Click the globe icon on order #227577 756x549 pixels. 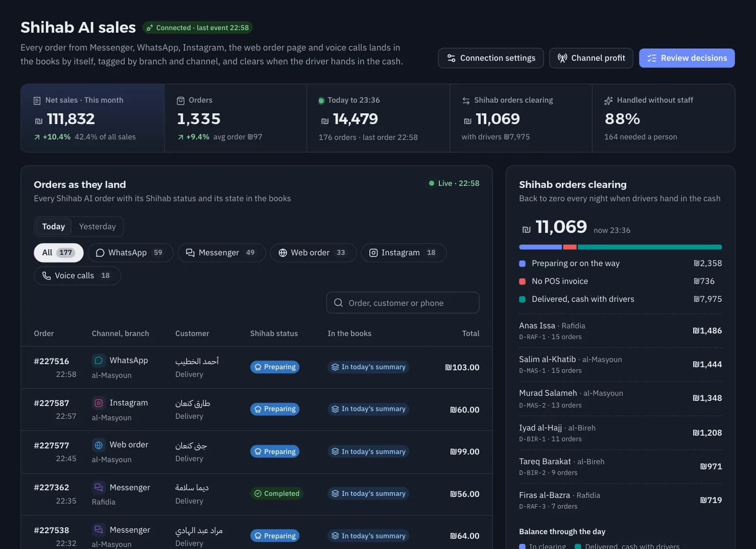tap(99, 445)
